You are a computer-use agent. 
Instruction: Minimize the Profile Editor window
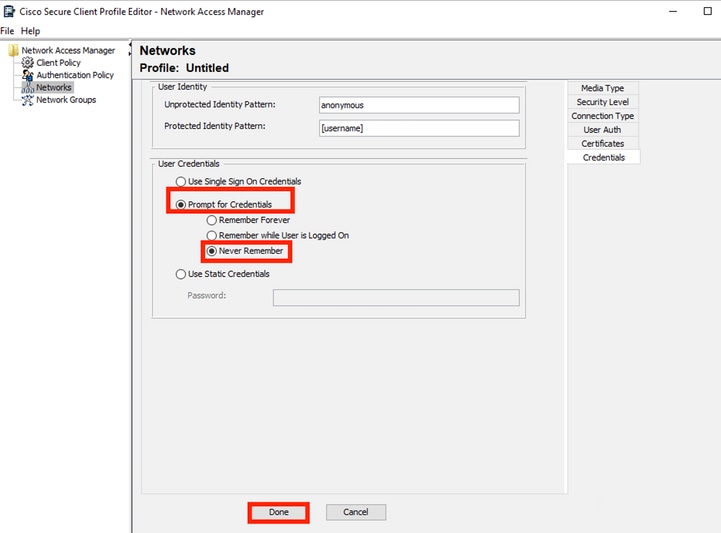pos(673,11)
